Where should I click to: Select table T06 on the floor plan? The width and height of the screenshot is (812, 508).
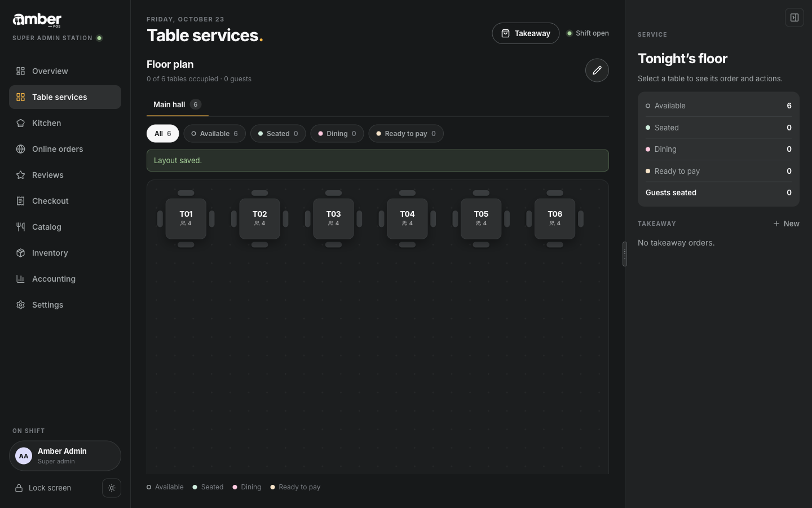point(555,219)
